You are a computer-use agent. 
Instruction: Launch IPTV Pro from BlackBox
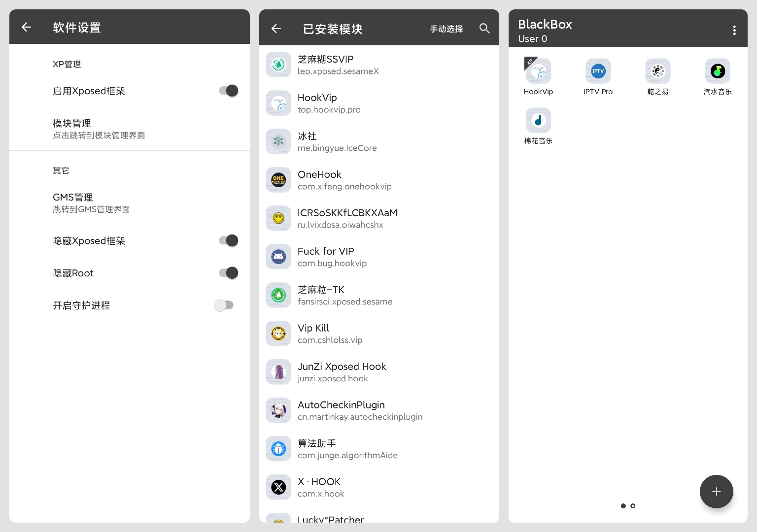[x=598, y=71]
